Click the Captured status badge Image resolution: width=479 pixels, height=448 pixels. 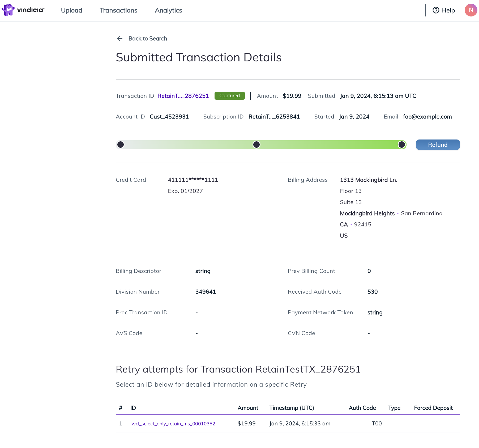230,96
